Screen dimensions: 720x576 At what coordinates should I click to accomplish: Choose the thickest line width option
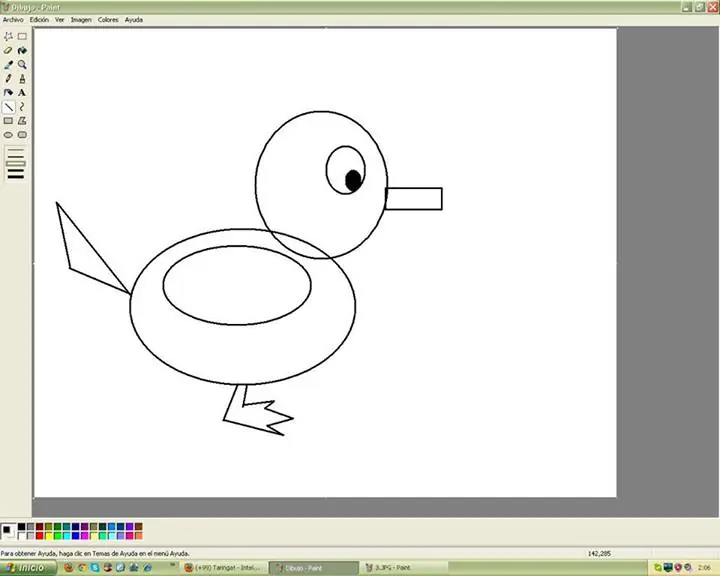coord(15,175)
